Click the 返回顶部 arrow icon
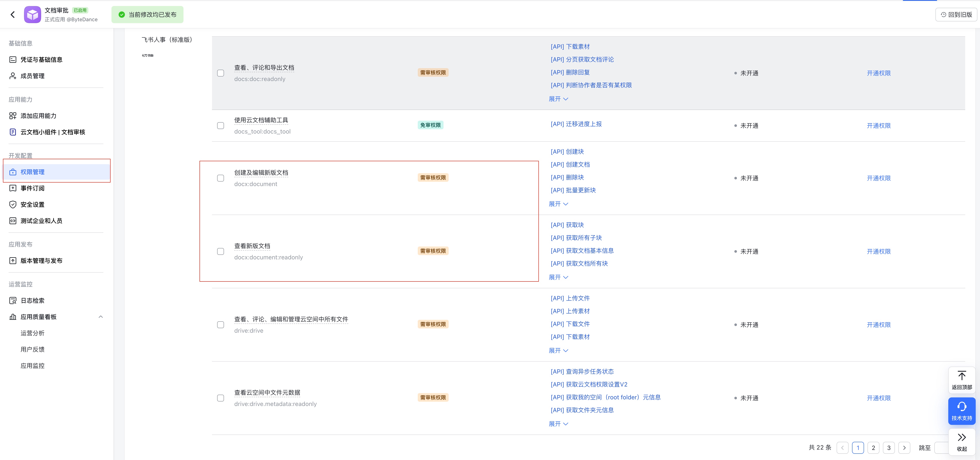Screen dimensions: 980x460 point(961,376)
